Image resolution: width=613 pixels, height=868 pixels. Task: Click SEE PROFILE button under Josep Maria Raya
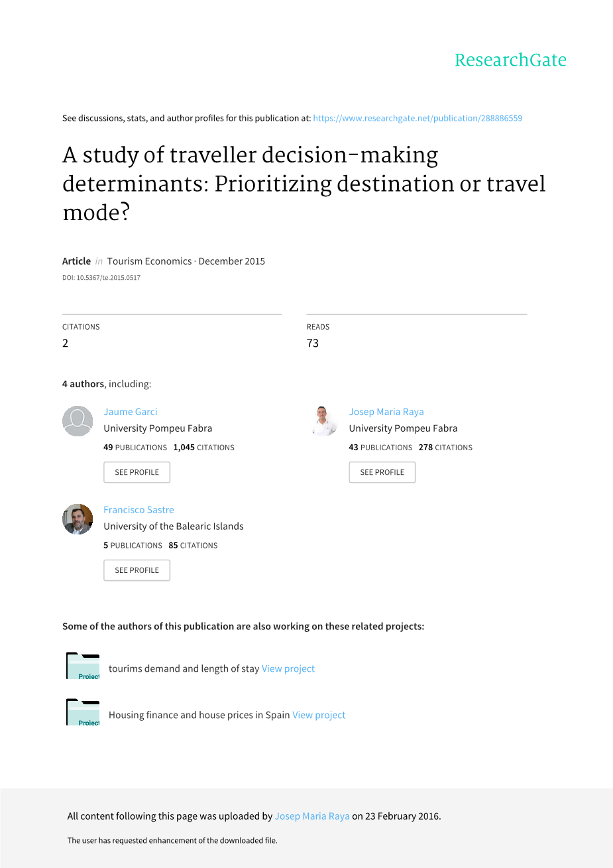coord(382,472)
